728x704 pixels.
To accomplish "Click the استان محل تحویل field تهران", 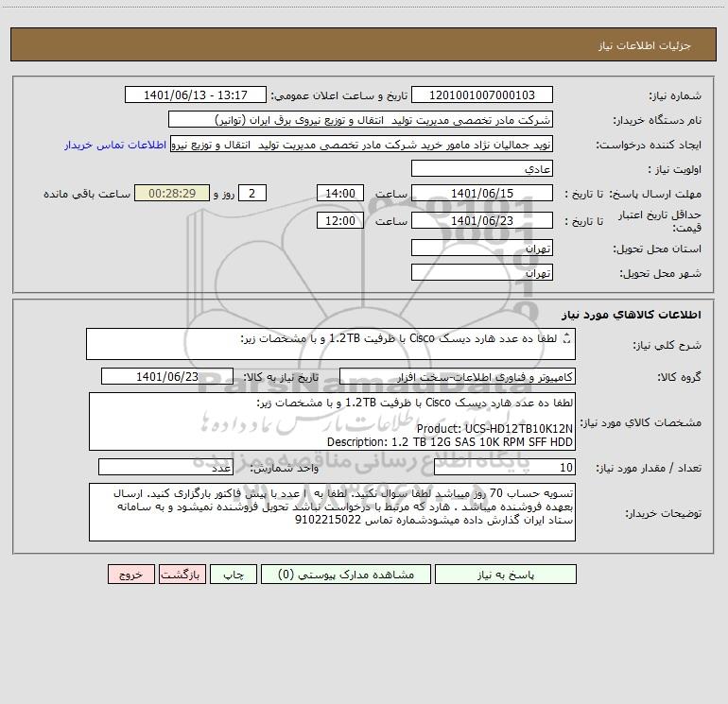I will click(x=482, y=248).
